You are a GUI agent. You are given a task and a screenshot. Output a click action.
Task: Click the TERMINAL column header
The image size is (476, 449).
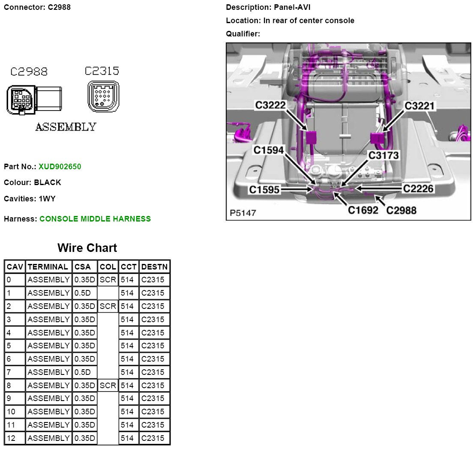[48, 267]
